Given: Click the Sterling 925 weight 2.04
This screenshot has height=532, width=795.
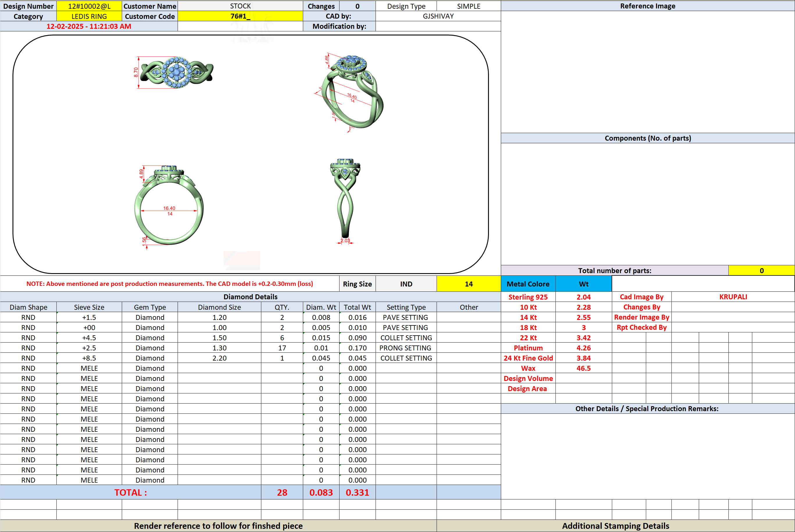Looking at the screenshot, I should coord(583,297).
